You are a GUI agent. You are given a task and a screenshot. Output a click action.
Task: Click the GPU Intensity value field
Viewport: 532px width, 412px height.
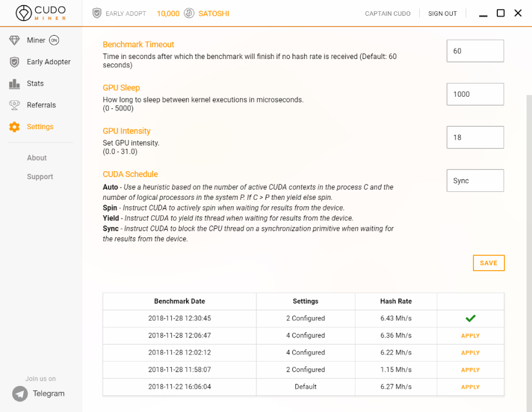tap(475, 137)
